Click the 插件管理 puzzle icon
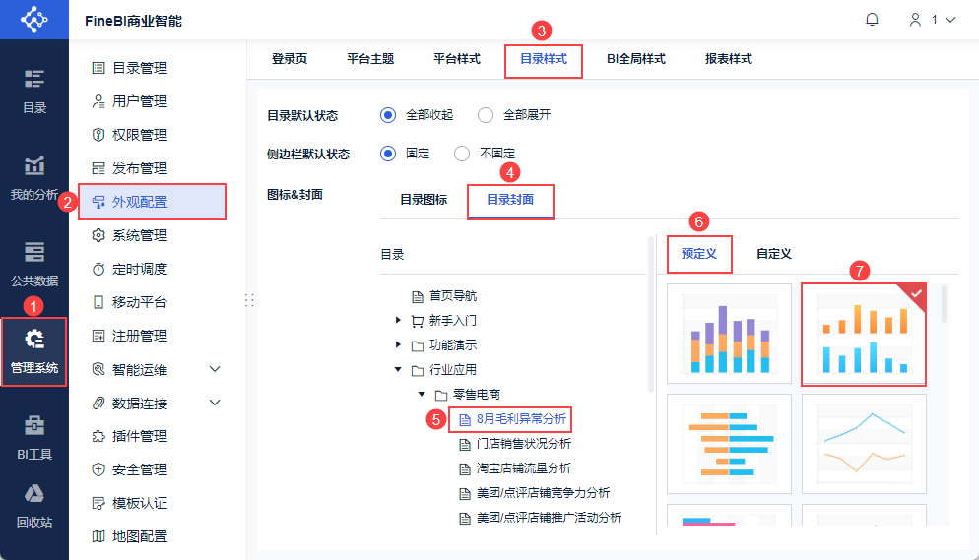The width and height of the screenshot is (979, 560). [x=98, y=436]
